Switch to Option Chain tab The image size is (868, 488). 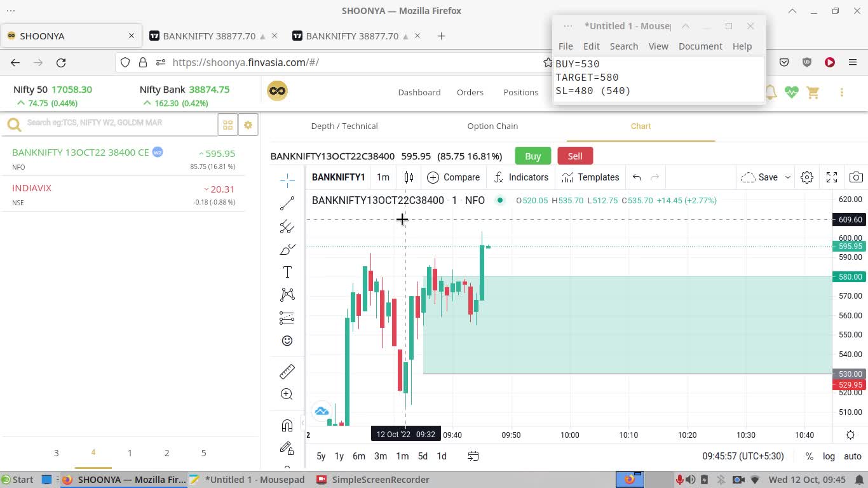pos(492,126)
